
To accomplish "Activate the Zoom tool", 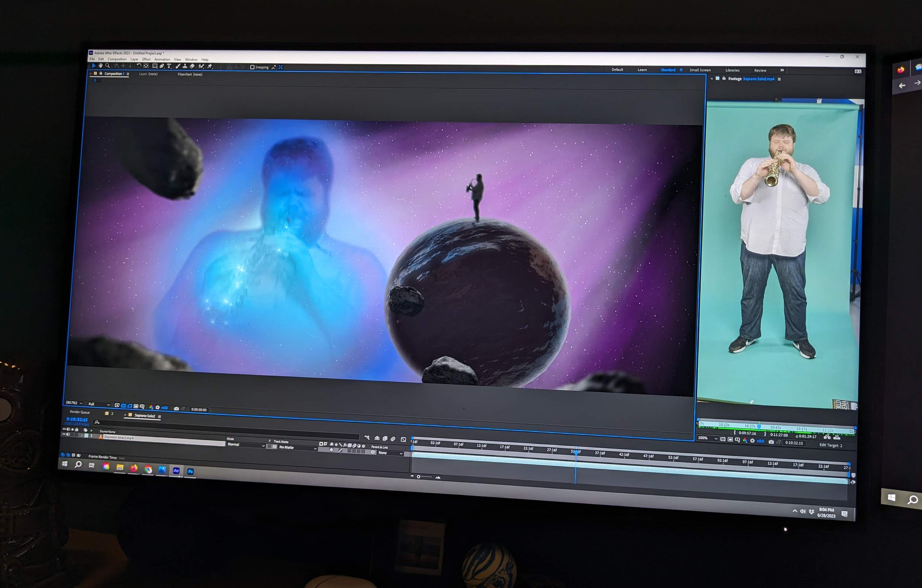I will [108, 66].
